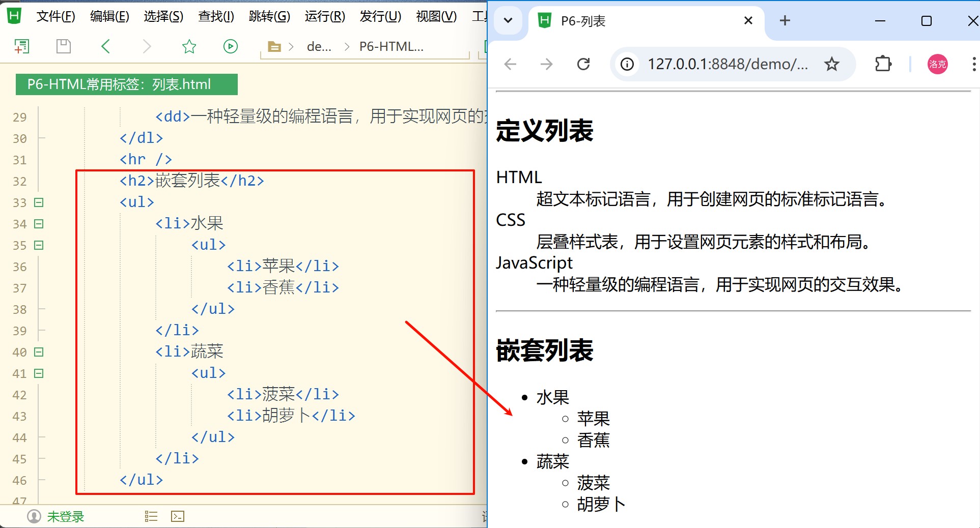The image size is (980, 528).
Task: Click JavaScript term in browser page
Action: tap(535, 262)
